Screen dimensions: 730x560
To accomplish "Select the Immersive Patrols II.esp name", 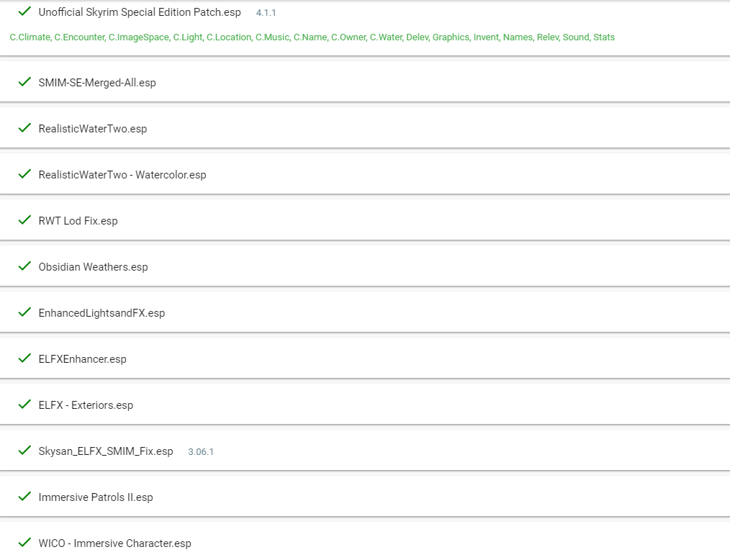I will tap(96, 497).
